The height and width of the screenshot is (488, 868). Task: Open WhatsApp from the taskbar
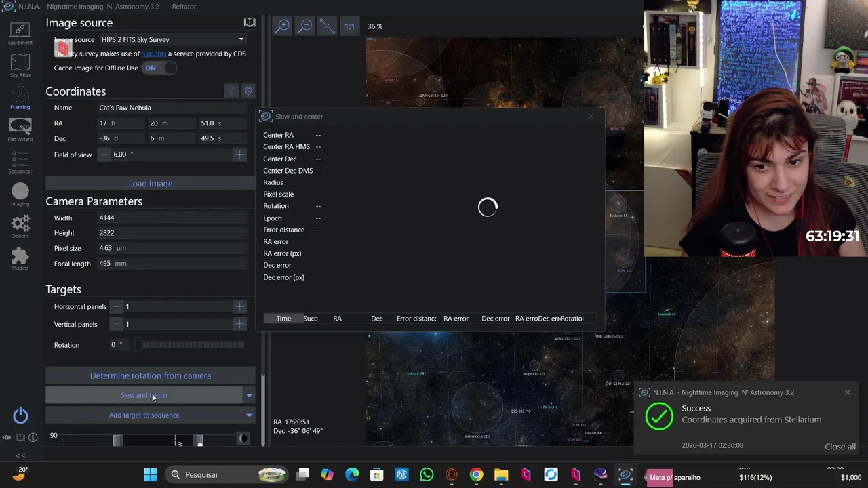click(x=427, y=475)
